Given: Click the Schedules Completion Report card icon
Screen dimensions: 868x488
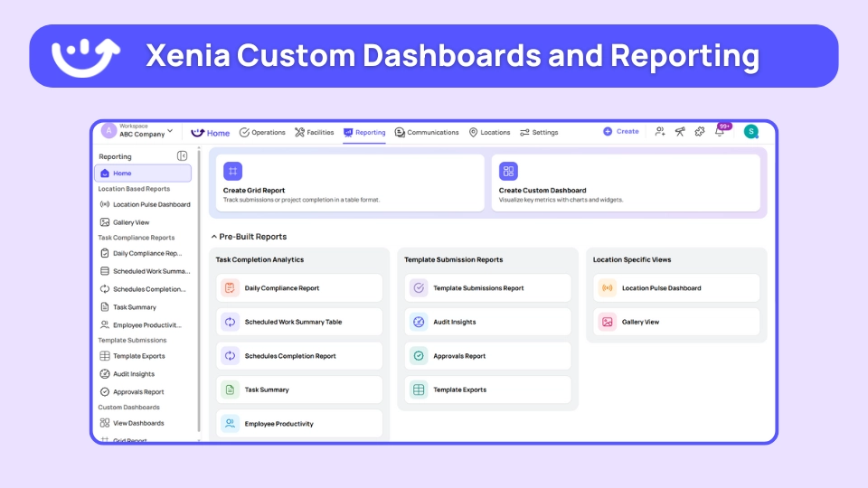Looking at the screenshot, I should 230,356.
